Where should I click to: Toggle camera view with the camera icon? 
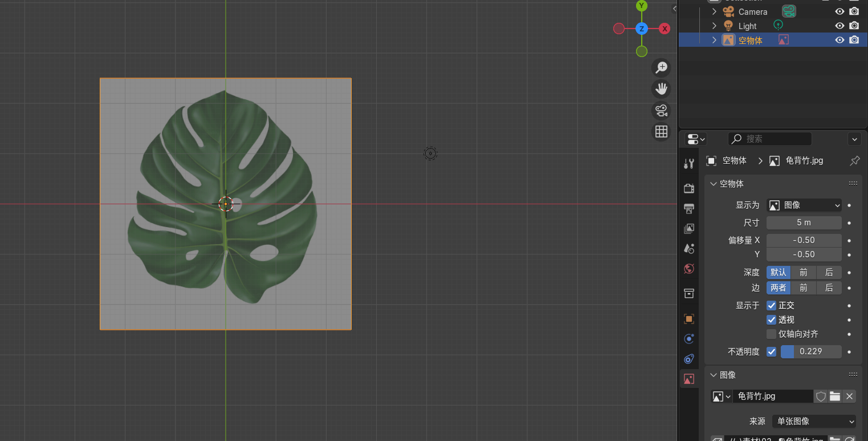point(661,110)
